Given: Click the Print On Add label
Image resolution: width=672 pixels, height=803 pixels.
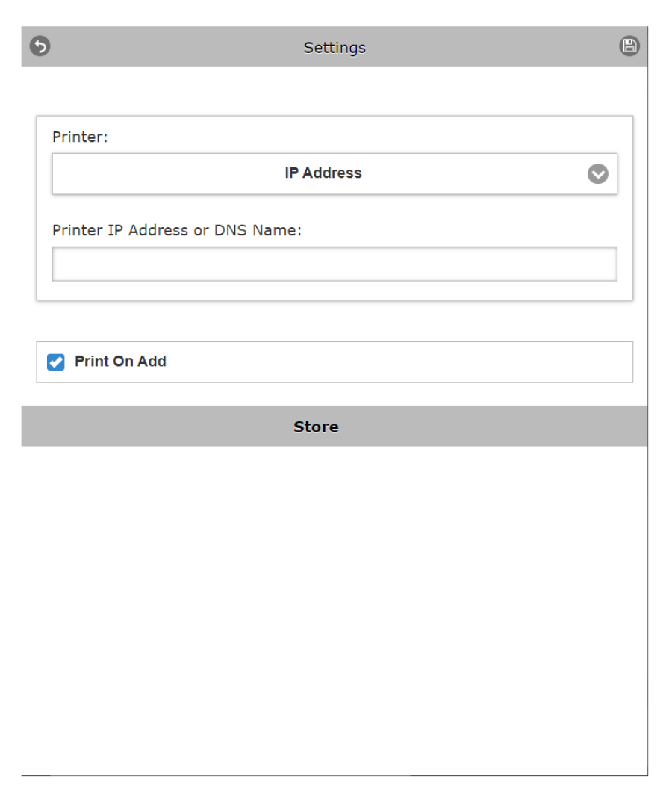Looking at the screenshot, I should pos(120,362).
